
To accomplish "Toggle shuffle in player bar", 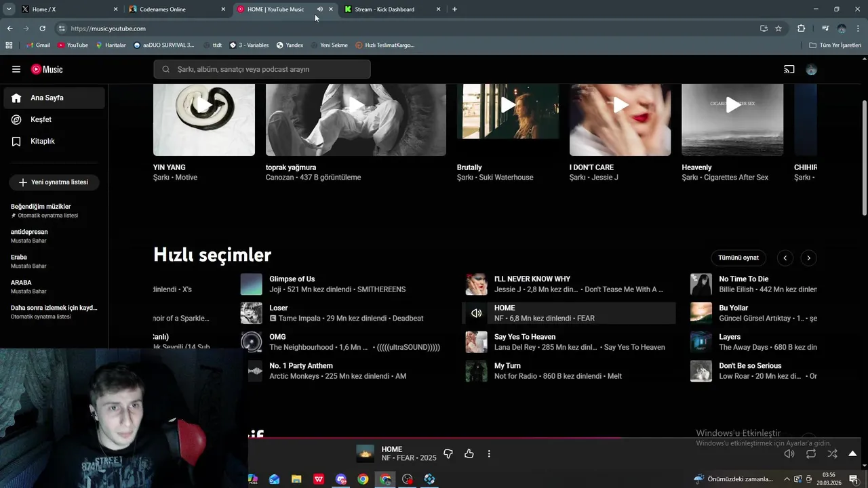I will pyautogui.click(x=832, y=453).
